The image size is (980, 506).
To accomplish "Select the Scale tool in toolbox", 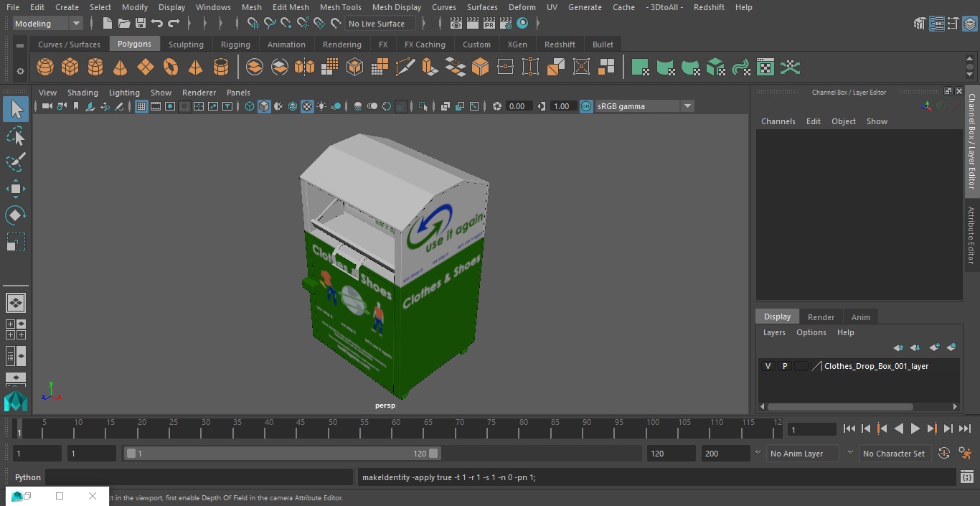I will (x=16, y=242).
